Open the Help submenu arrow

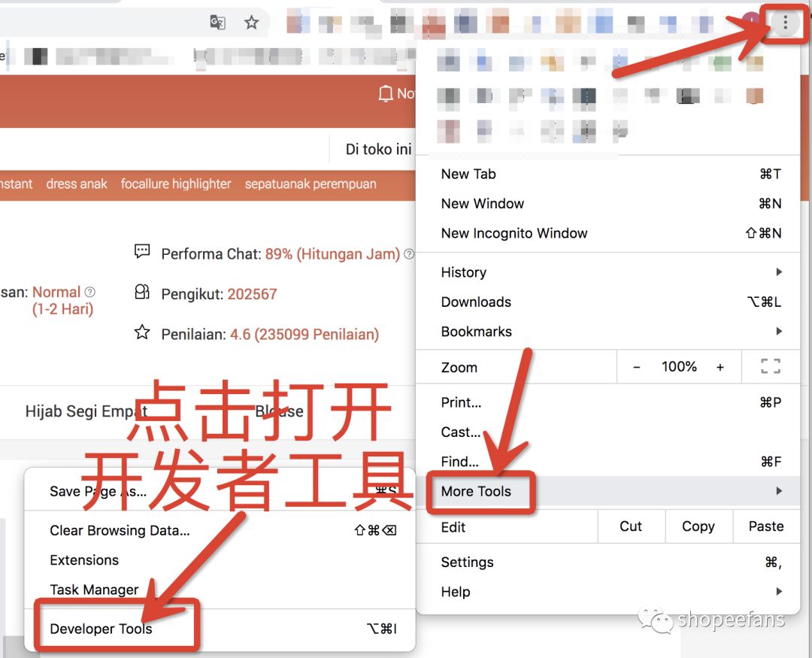(x=777, y=592)
